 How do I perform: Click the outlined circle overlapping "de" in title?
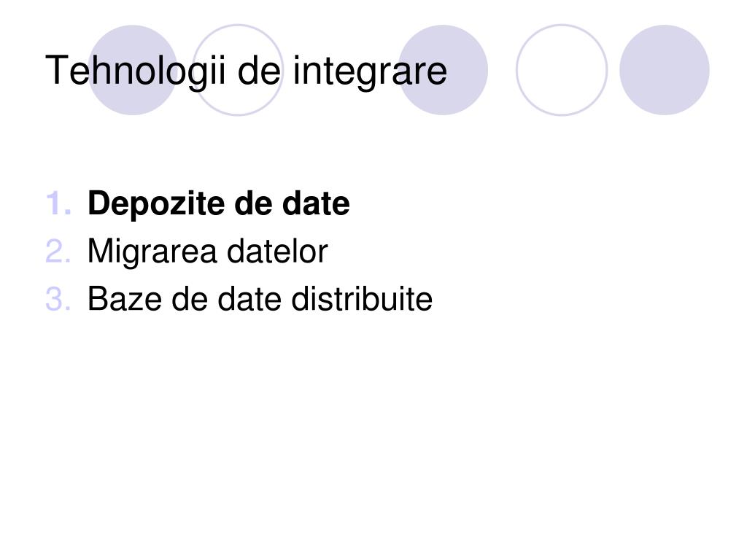coord(238,70)
